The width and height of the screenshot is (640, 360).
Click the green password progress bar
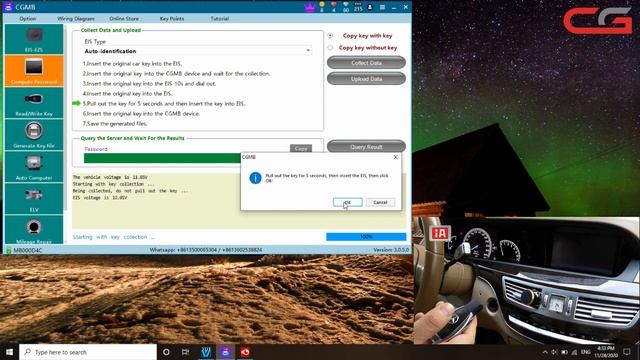click(162, 158)
